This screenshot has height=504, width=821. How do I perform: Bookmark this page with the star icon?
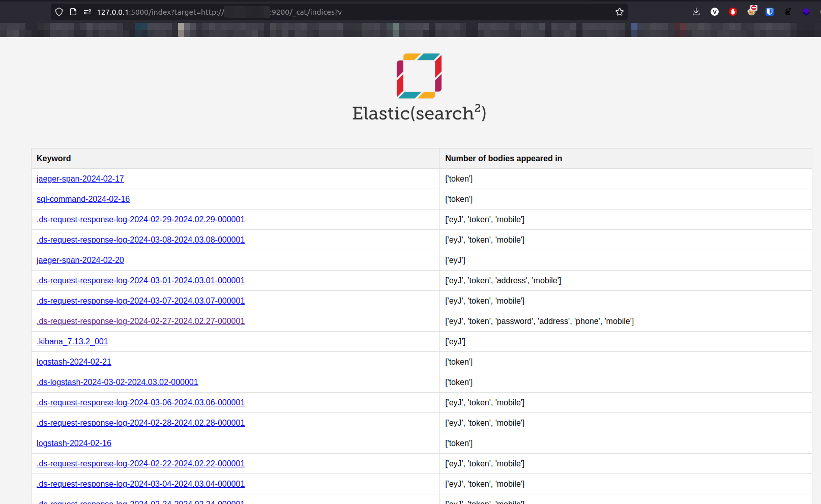coord(620,12)
